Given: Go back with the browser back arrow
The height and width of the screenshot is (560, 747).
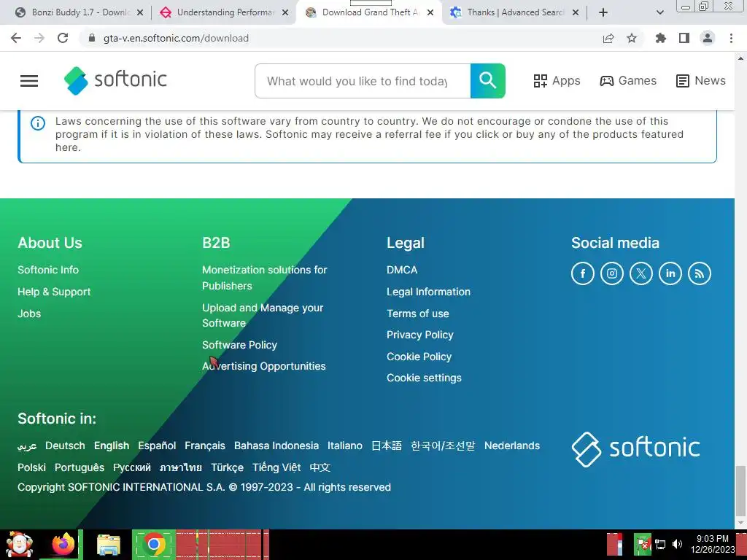Looking at the screenshot, I should point(16,38).
